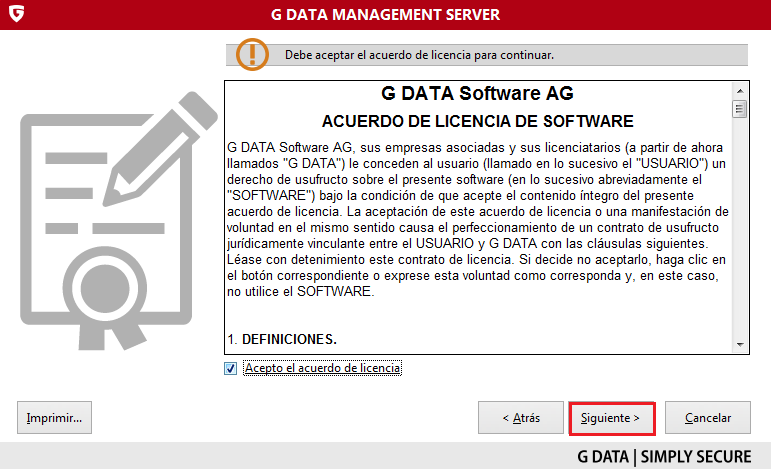
Task: Print the license using 'Imprimir...'
Action: (54, 417)
